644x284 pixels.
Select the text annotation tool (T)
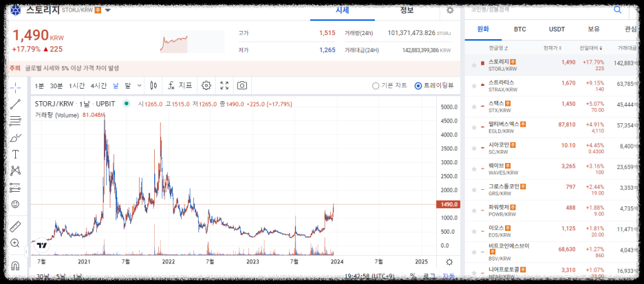(x=15, y=154)
